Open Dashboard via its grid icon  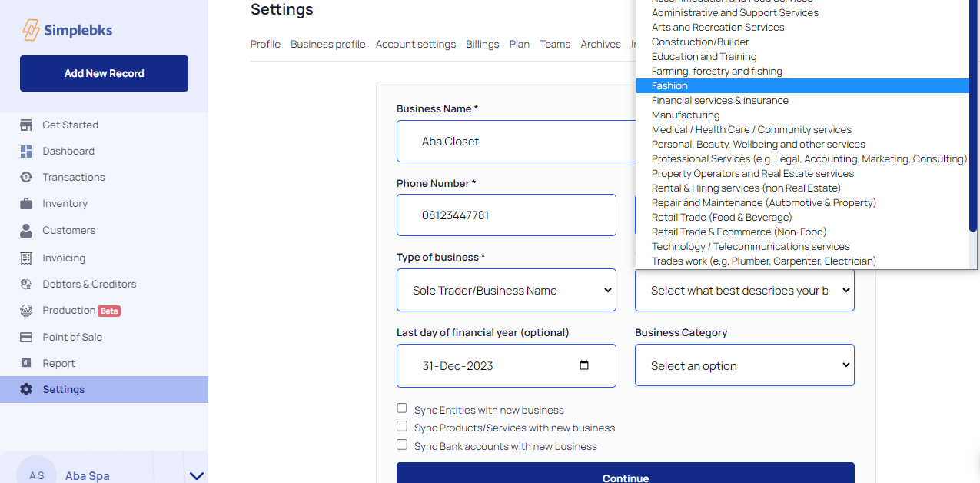26,152
